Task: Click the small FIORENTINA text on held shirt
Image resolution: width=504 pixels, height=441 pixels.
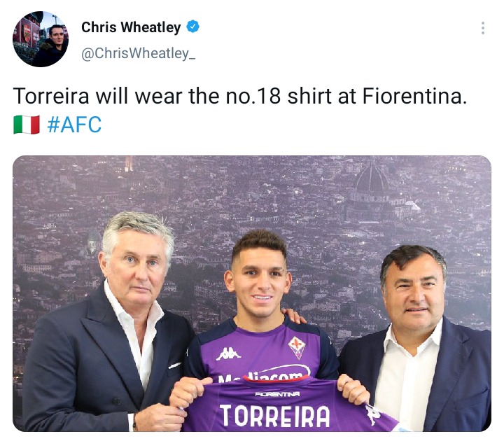Action: coord(277,393)
